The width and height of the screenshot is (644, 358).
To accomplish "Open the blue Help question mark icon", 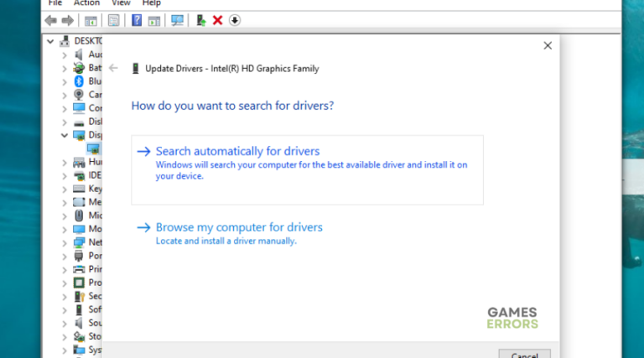I will pos(137,20).
